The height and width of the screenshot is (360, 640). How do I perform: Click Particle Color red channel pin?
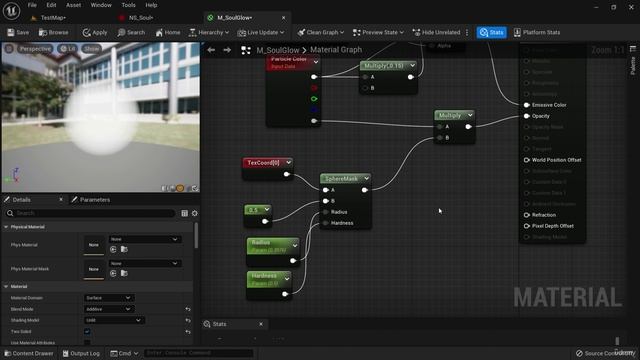[314, 88]
